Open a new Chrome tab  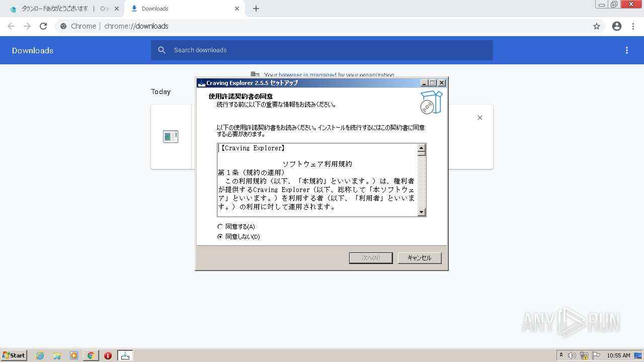[x=256, y=9]
